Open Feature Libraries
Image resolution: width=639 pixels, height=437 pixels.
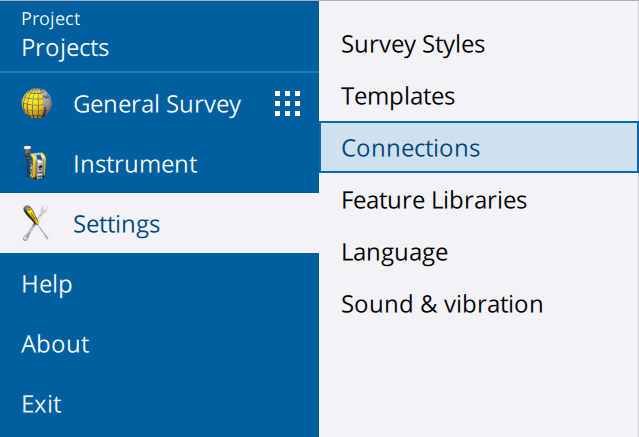pyautogui.click(x=434, y=200)
